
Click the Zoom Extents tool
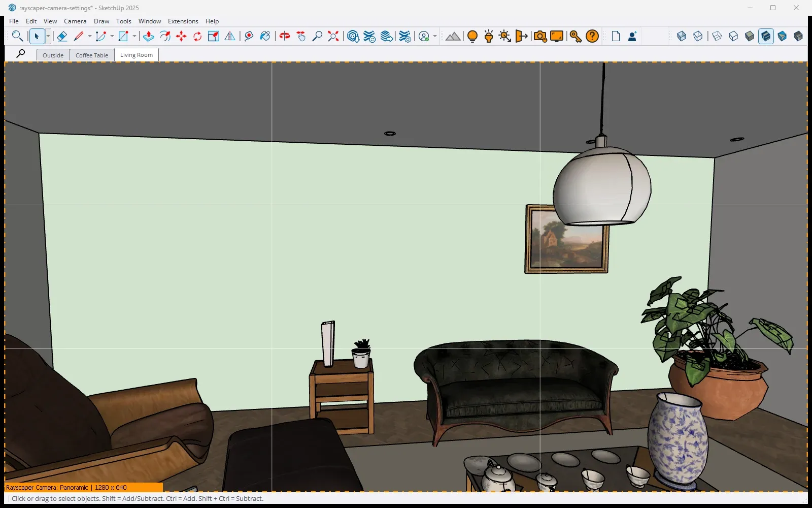coord(333,36)
